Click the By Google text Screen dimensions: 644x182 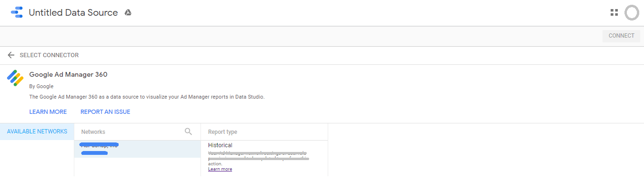click(41, 86)
